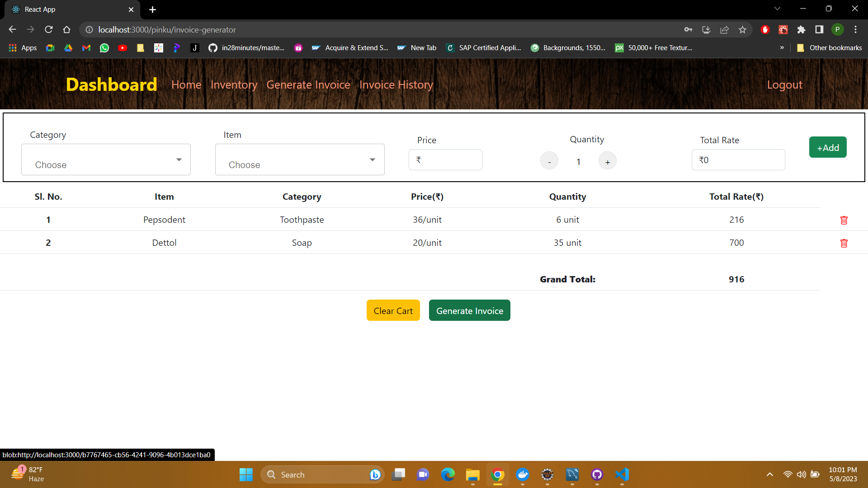Open the Item dropdown
868x488 pixels.
pyautogui.click(x=299, y=160)
